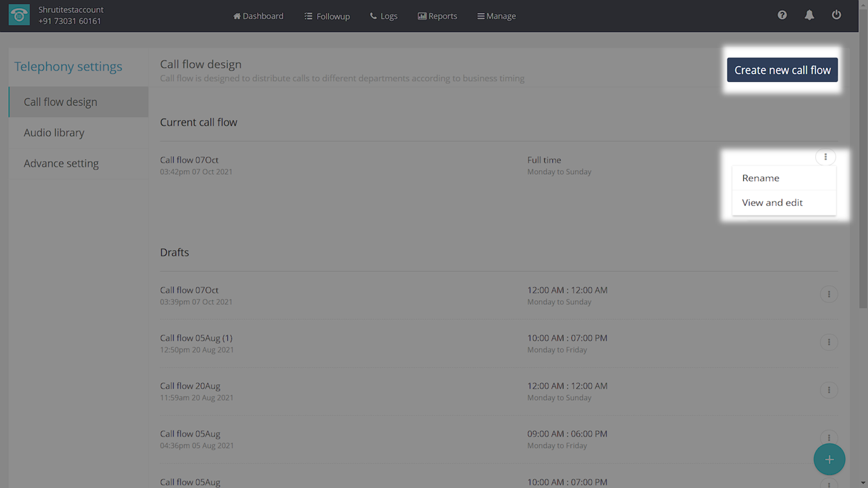The image size is (868, 488).
Task: Expand the Manage menu
Action: (496, 16)
